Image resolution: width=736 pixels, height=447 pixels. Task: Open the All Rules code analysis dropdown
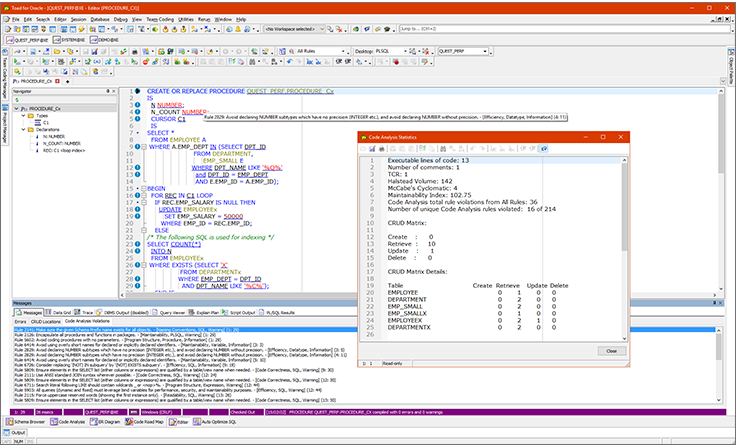click(x=343, y=51)
